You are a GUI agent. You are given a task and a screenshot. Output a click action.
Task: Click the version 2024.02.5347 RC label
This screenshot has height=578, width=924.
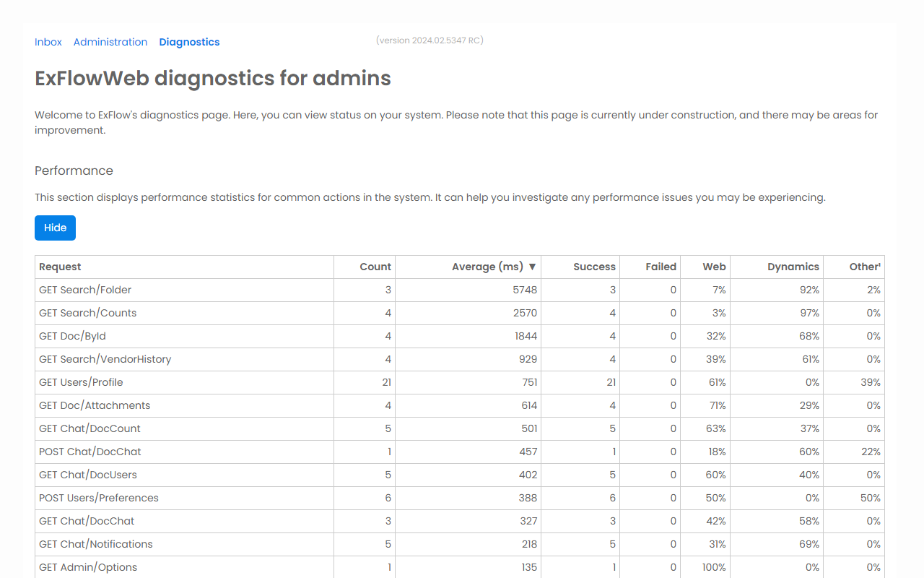coord(430,40)
